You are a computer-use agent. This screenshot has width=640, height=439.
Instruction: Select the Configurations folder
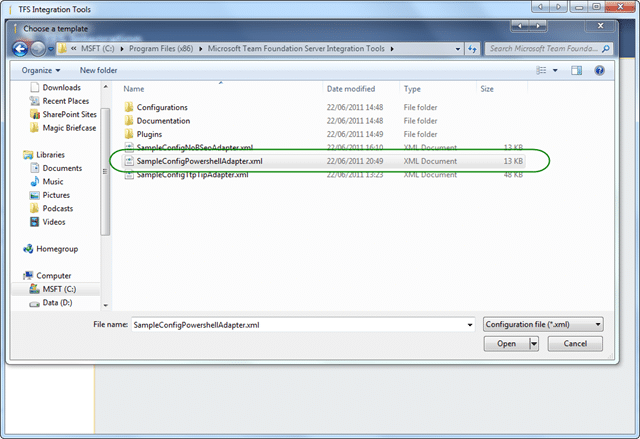(x=162, y=107)
